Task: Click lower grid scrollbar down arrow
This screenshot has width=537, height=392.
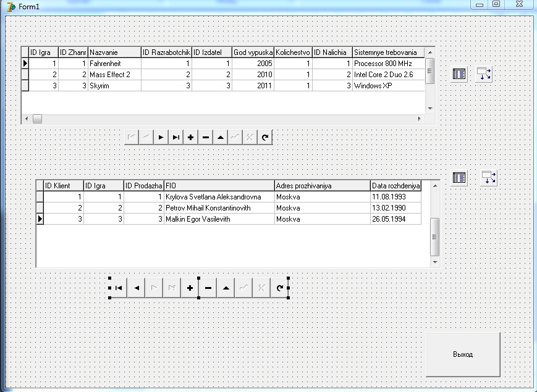Action: pos(435,262)
